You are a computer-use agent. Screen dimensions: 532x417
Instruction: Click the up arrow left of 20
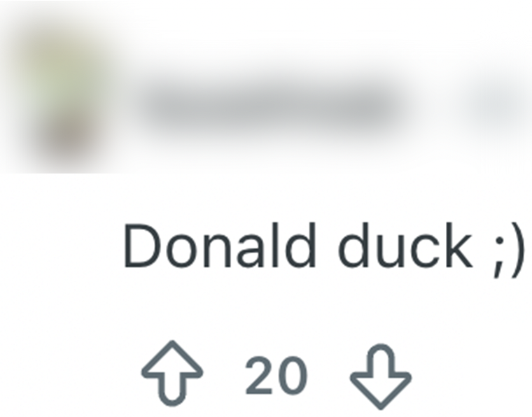[x=172, y=375]
